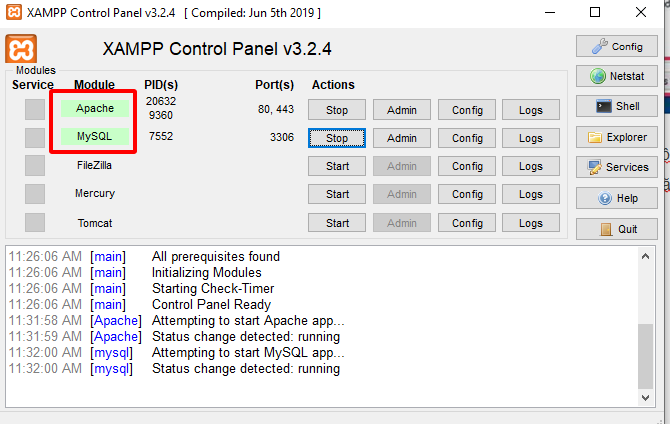This screenshot has width=670, height=424.
Task: Open FileZilla Config menu
Action: click(x=467, y=166)
